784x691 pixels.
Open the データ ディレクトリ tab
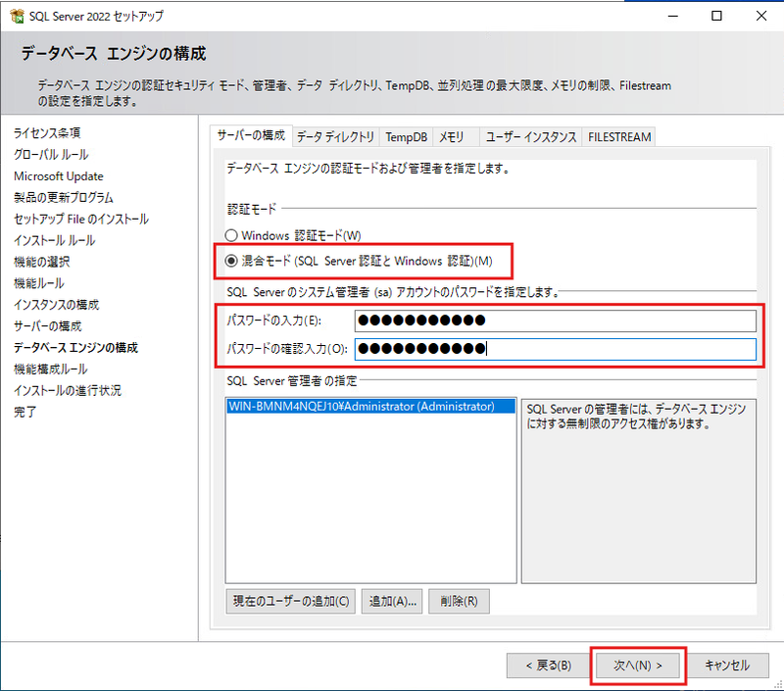pos(335,137)
